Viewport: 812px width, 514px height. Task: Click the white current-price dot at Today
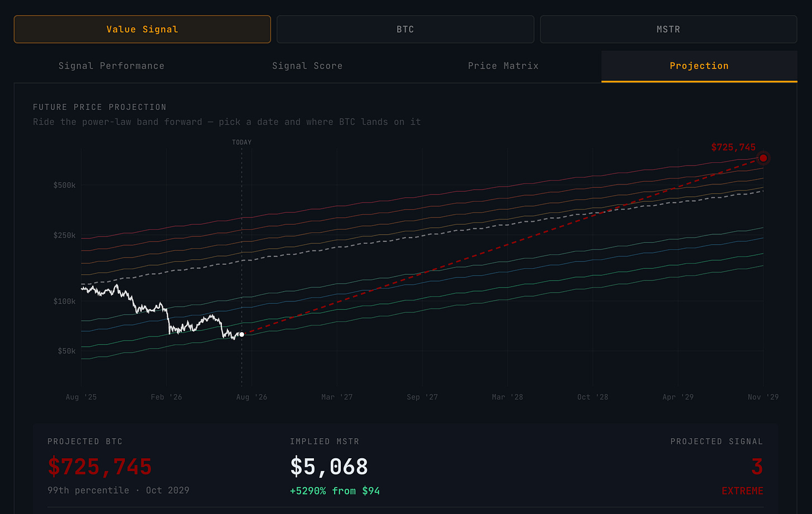click(x=241, y=334)
